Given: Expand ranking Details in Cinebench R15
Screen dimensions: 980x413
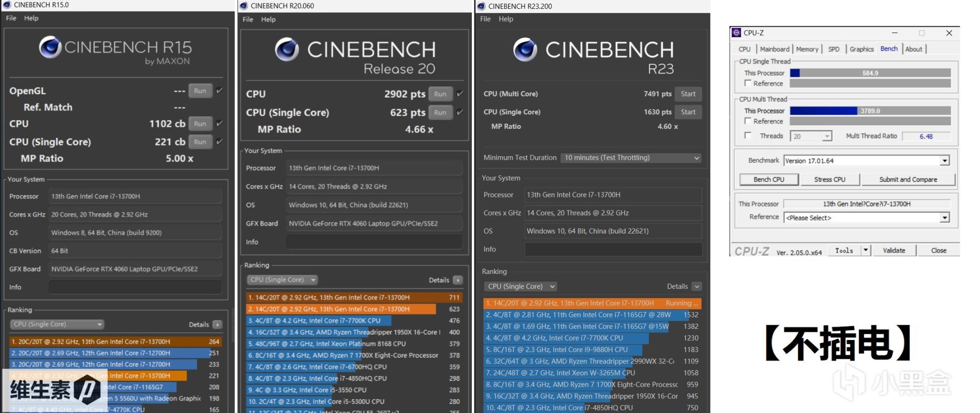Looking at the screenshot, I should 217,325.
